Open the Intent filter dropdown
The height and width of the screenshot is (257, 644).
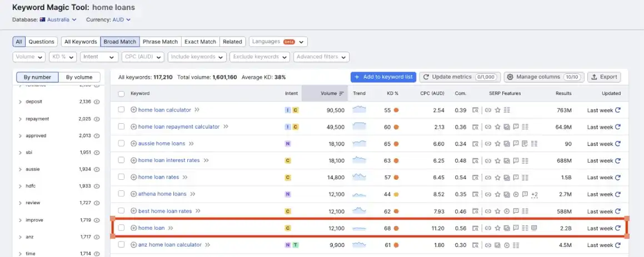[x=99, y=57]
